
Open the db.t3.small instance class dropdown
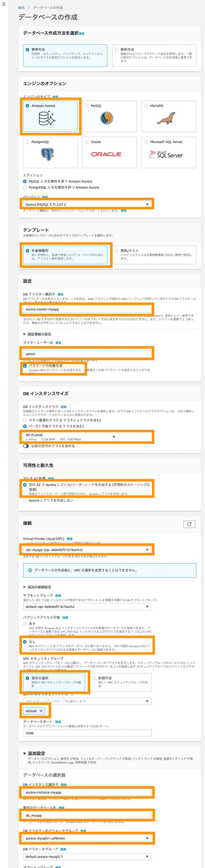coord(70,437)
